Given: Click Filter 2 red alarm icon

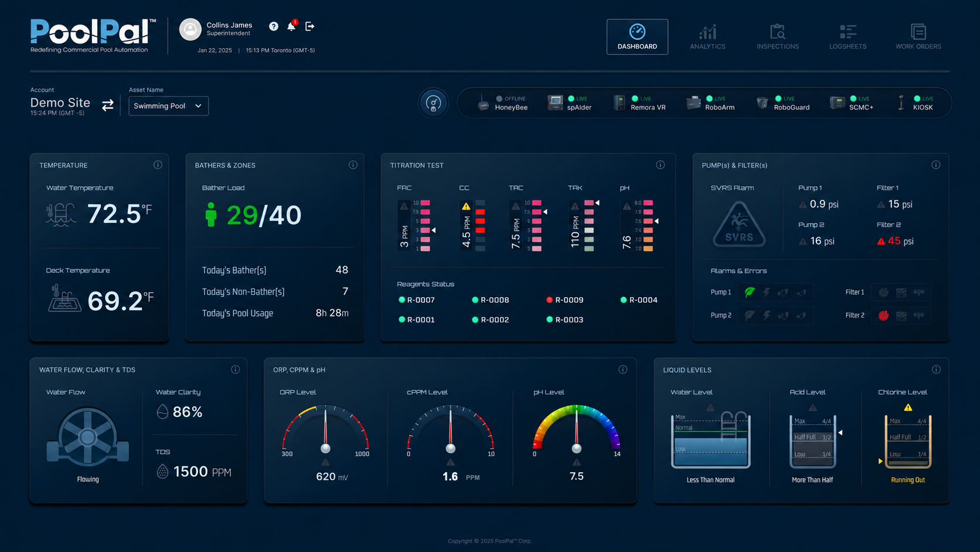Looking at the screenshot, I should click(x=883, y=316).
